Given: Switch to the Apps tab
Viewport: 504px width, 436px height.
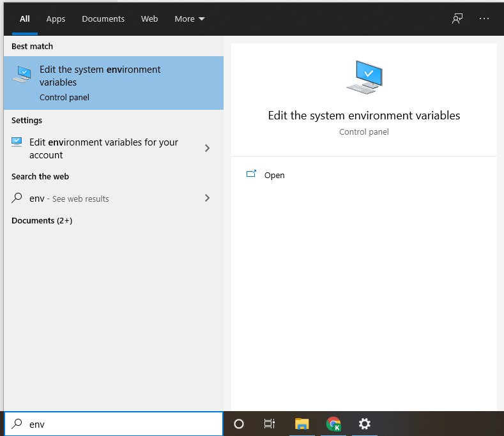Looking at the screenshot, I should pos(56,19).
